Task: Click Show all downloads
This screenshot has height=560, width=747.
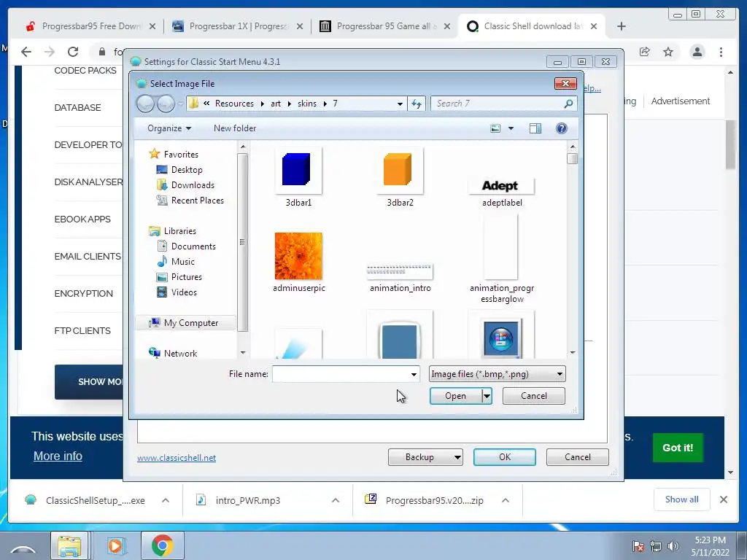Action: [x=682, y=499]
